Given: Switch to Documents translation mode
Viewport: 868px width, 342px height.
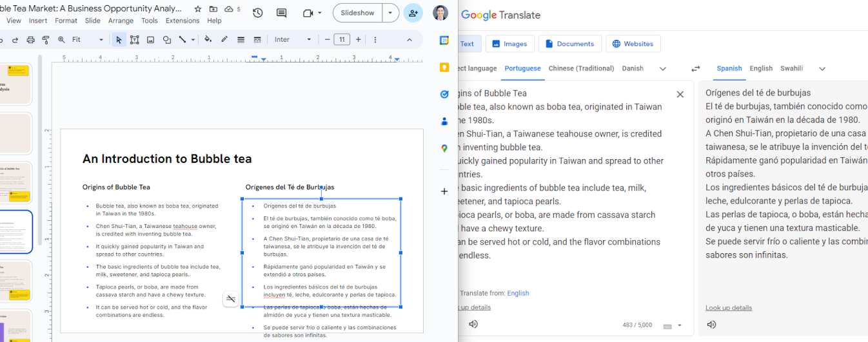Looking at the screenshot, I should [569, 44].
